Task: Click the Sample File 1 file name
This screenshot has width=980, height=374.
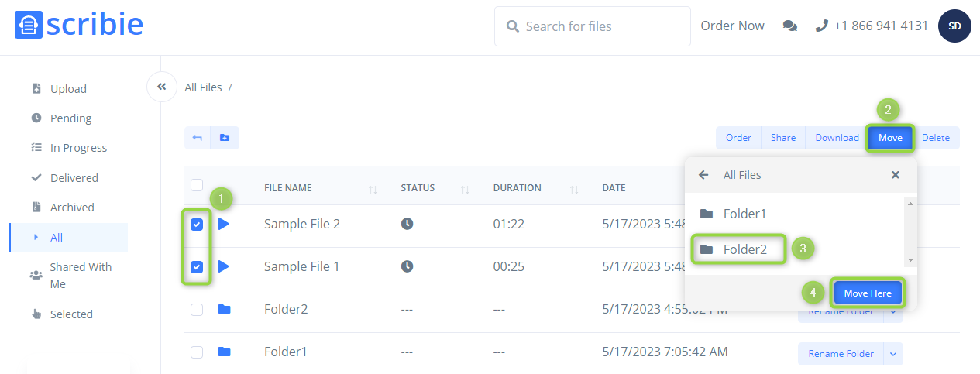Action: [301, 266]
